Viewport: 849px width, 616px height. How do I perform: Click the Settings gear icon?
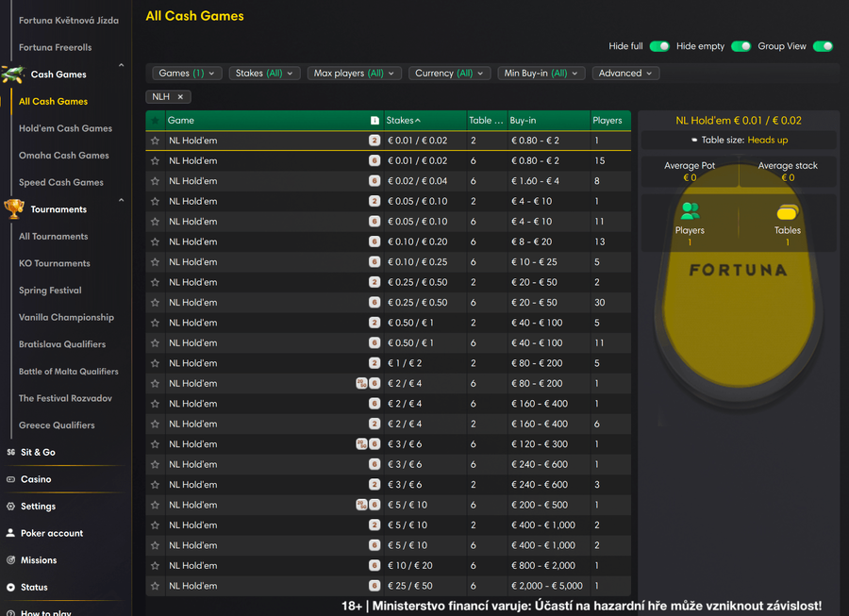coord(10,507)
